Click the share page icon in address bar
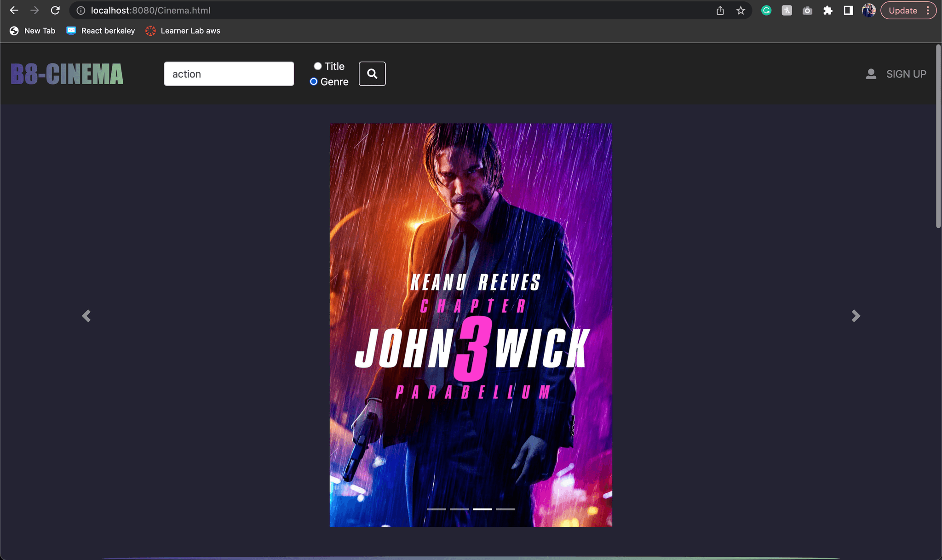The height and width of the screenshot is (560, 942). click(720, 10)
